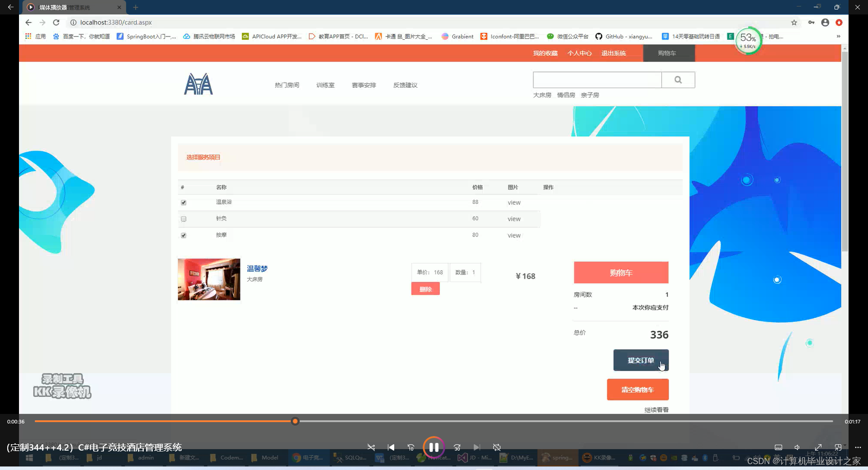868x470 pixels.
Task: Open the player volume control
Action: 797,447
